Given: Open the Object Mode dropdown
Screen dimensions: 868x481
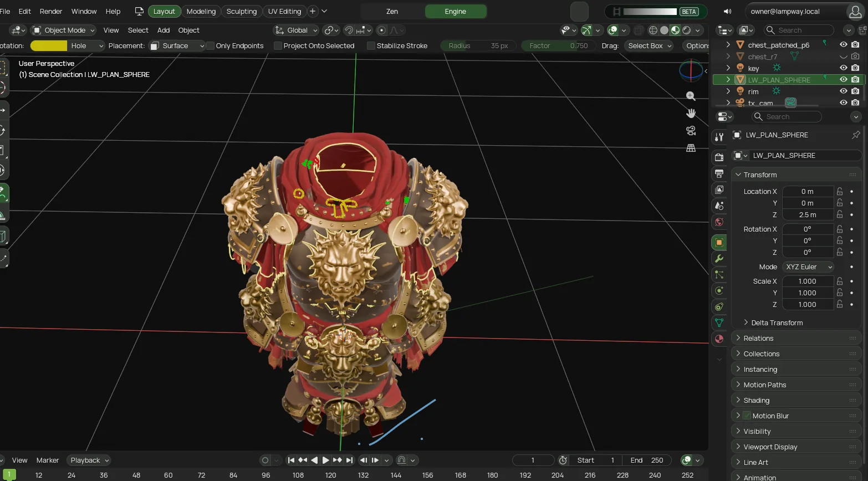Looking at the screenshot, I should [63, 30].
